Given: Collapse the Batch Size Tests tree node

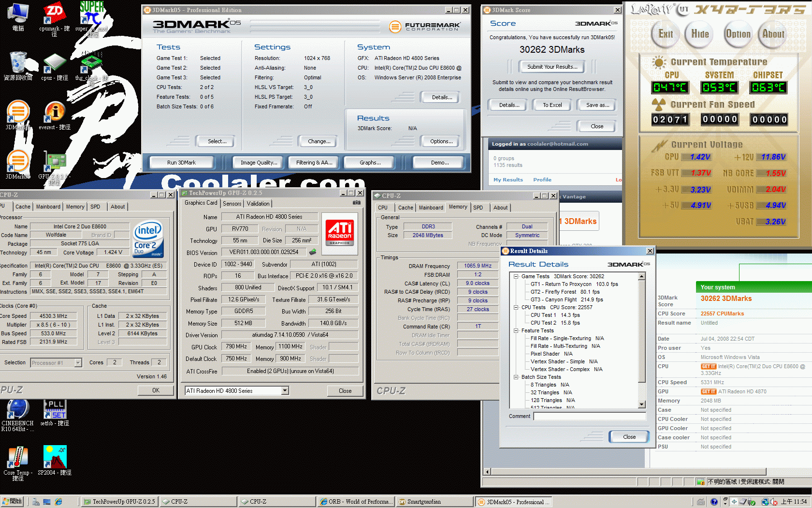Looking at the screenshot, I should 516,377.
